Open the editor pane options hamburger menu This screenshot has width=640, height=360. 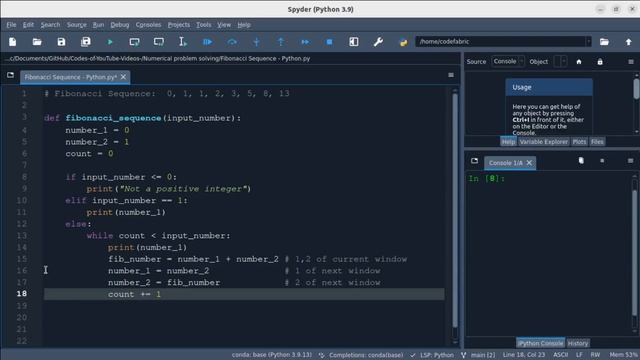(x=451, y=75)
